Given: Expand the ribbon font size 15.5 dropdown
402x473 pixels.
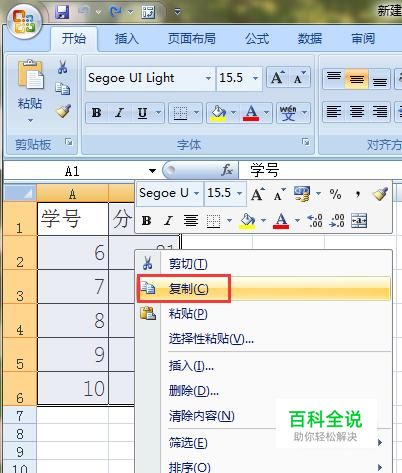Looking at the screenshot, I should 256,78.
